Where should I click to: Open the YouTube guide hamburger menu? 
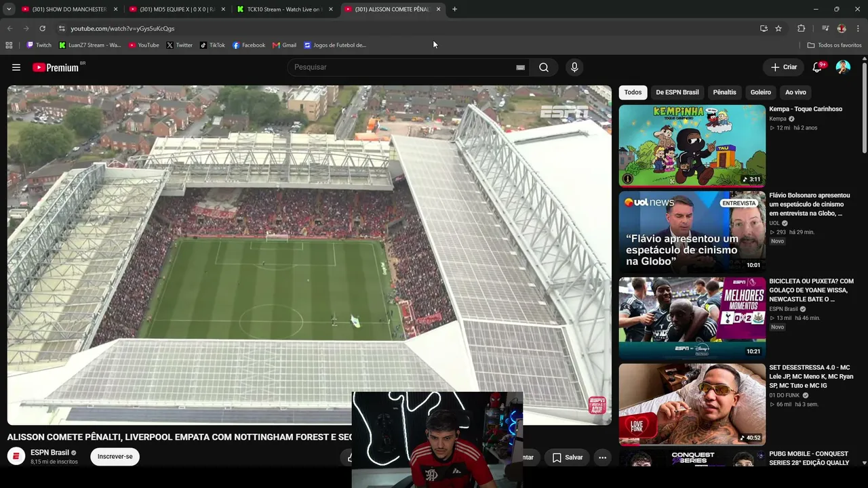tap(16, 67)
